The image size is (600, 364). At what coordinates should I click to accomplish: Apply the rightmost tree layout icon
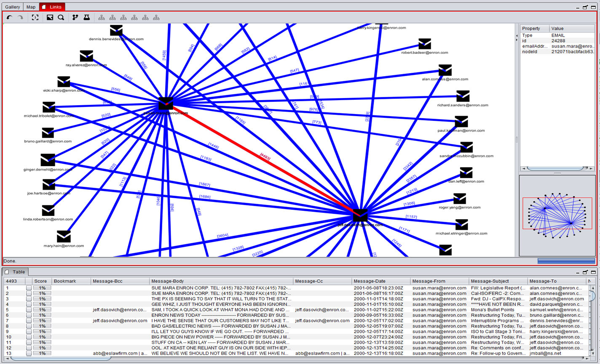[155, 17]
